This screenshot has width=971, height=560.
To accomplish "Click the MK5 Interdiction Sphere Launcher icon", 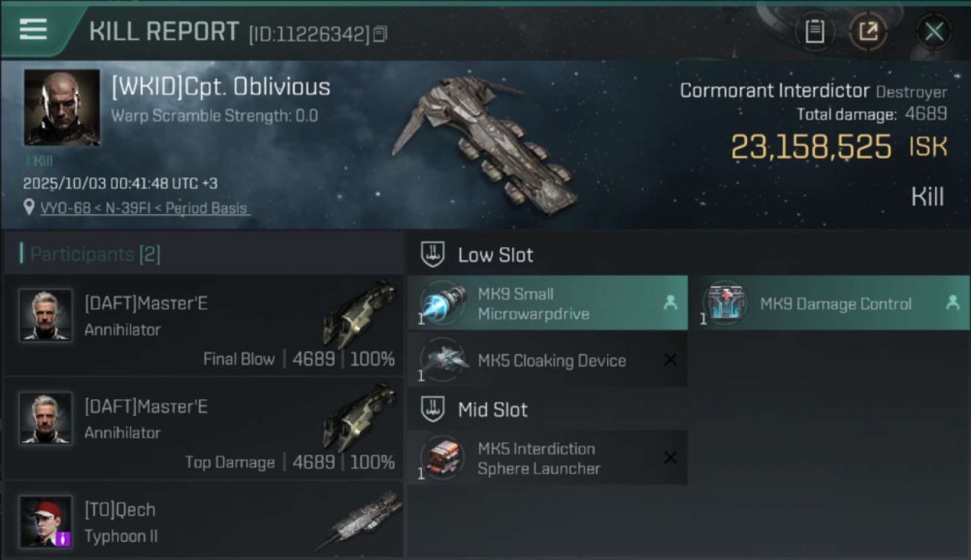I will pos(443,458).
